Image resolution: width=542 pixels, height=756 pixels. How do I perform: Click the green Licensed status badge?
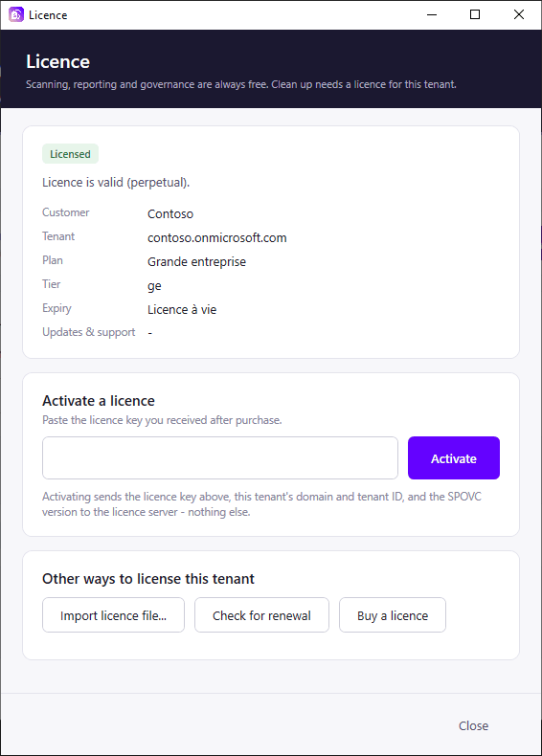click(71, 154)
